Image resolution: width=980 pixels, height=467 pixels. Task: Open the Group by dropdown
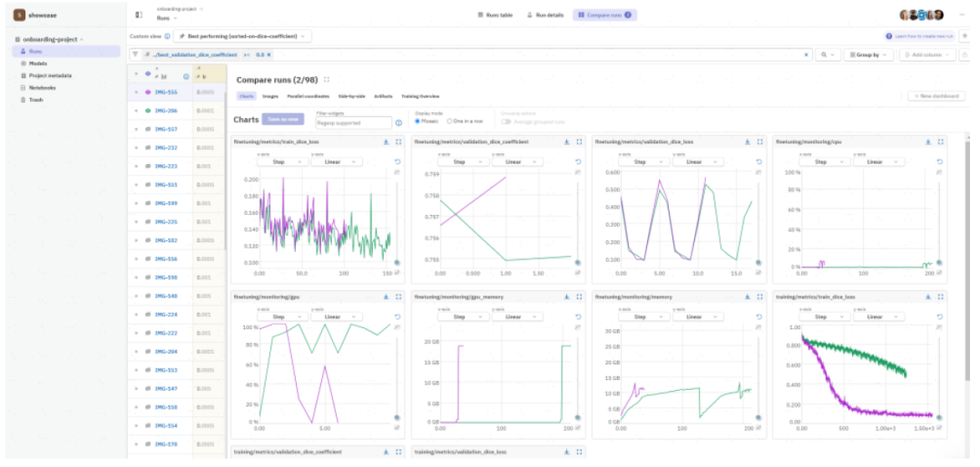pyautogui.click(x=868, y=55)
